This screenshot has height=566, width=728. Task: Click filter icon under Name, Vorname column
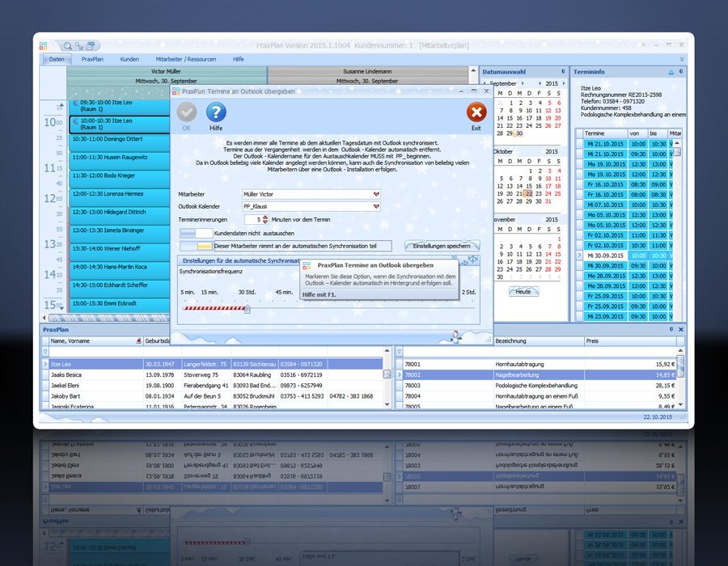(45, 352)
